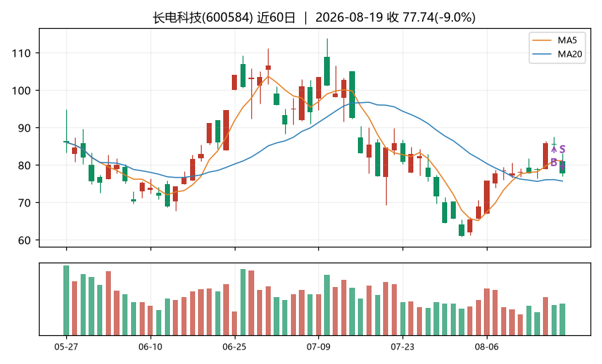602x364 pixels.
Task: Click the last green volume bar at right
Action: click(x=562, y=319)
